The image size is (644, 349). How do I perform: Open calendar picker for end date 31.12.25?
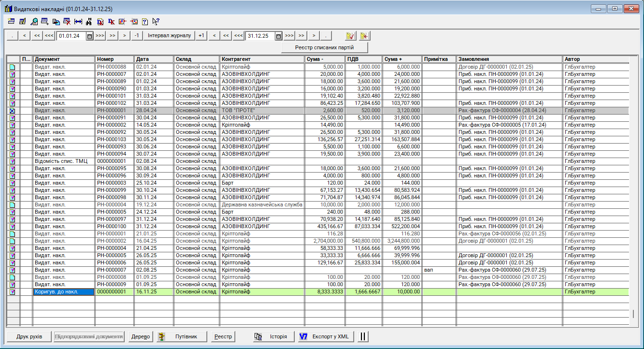tap(278, 36)
